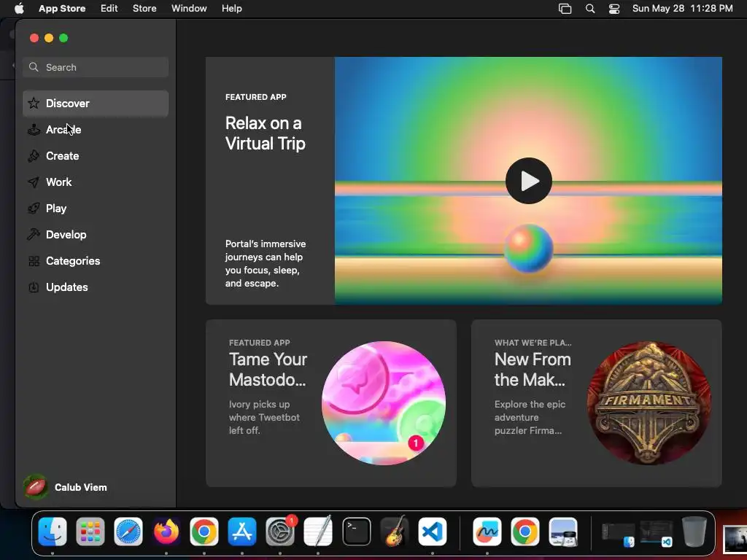Switch to the Work section
The height and width of the screenshot is (560, 747).
(x=96, y=182)
